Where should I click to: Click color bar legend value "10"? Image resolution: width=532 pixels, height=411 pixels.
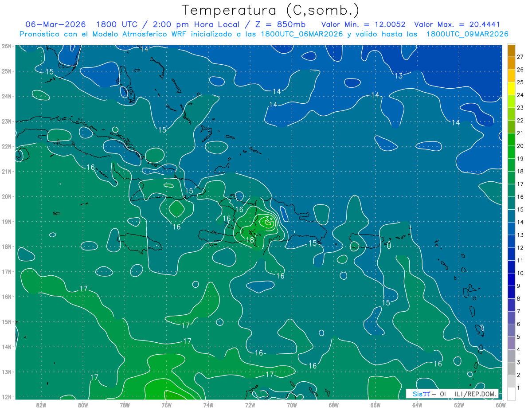tap(520, 273)
